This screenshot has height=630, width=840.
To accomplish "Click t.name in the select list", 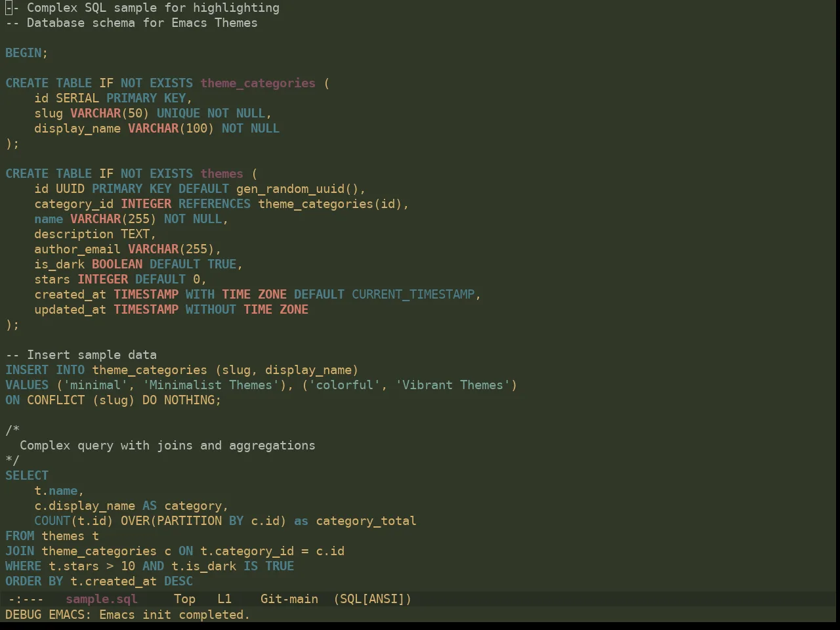I will pyautogui.click(x=56, y=490).
